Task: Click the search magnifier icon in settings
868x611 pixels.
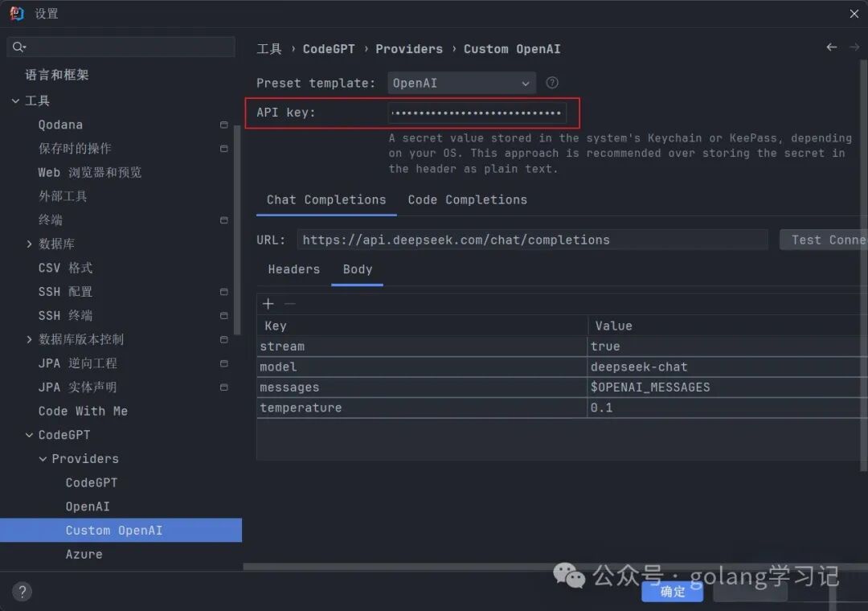Action: (19, 47)
